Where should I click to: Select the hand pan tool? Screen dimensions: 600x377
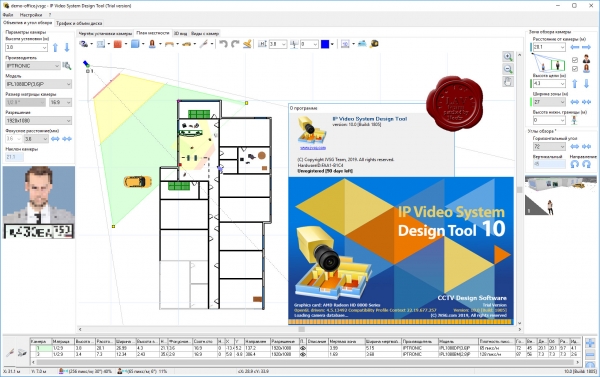(508, 82)
